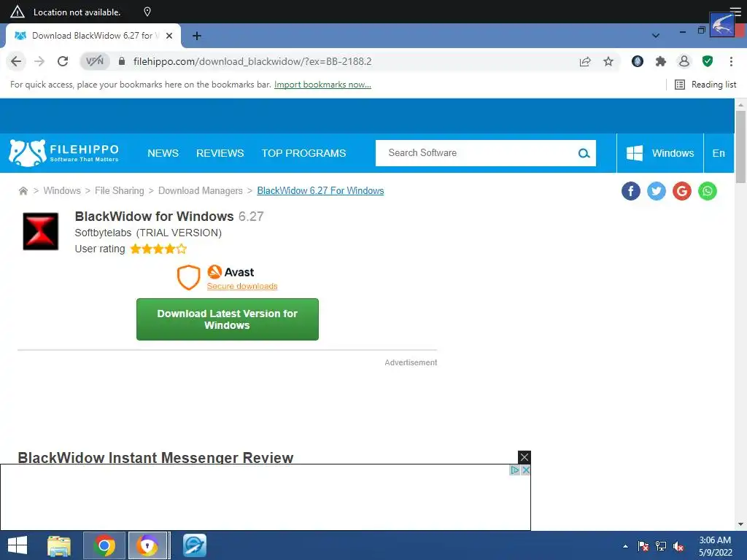Click the network tray icon
747x560 pixels.
click(x=661, y=546)
